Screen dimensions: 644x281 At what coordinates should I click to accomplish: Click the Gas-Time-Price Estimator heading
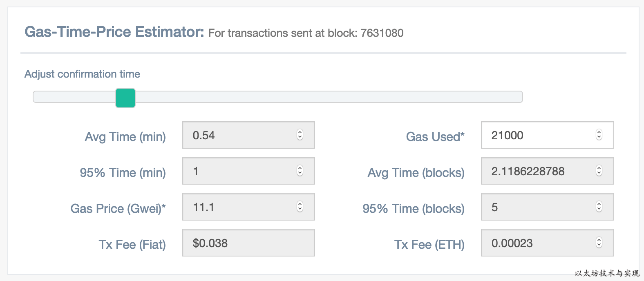pyautogui.click(x=114, y=32)
